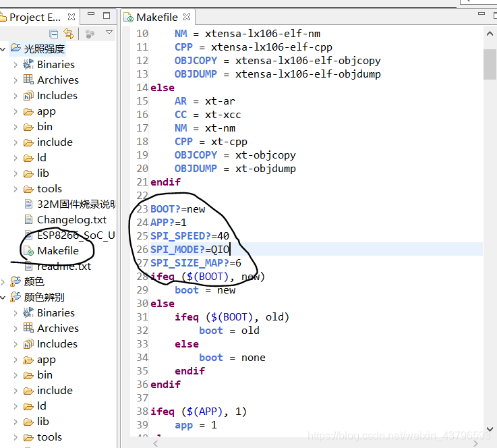Expand tools folder in 颜色辨别 project

tap(16, 438)
